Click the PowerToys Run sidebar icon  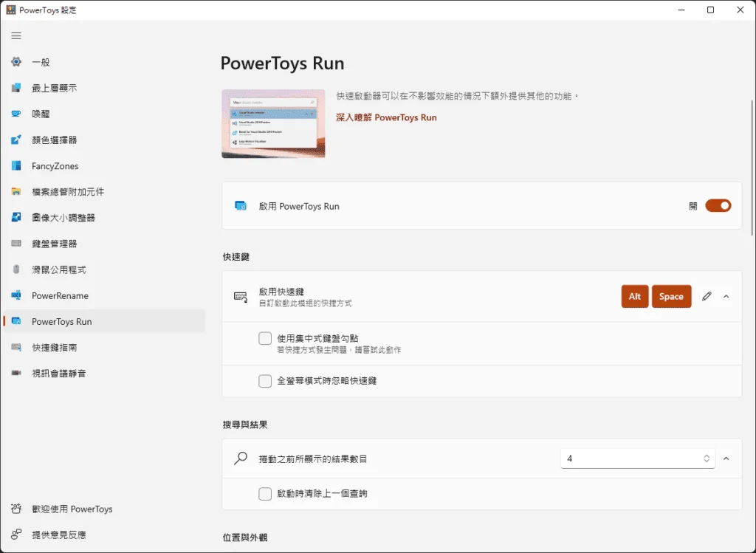16,321
